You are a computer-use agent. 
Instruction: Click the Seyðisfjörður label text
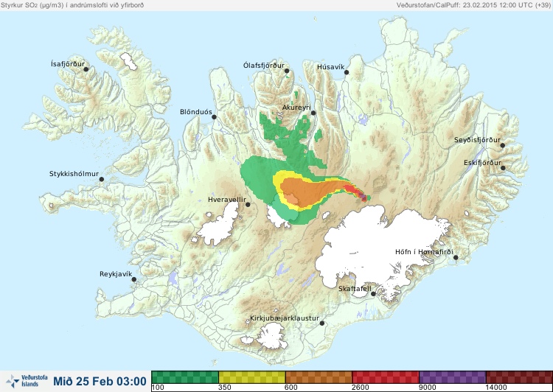click(x=477, y=140)
